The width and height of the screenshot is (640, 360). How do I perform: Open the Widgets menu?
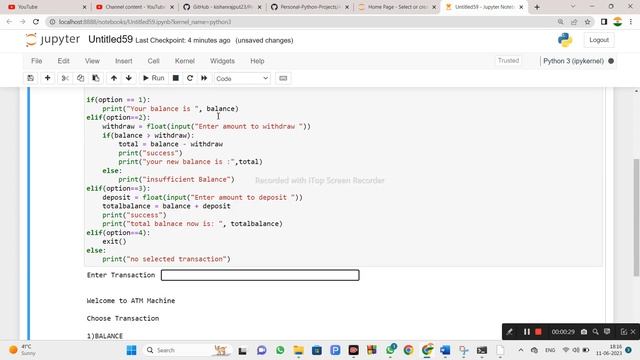[x=222, y=61]
